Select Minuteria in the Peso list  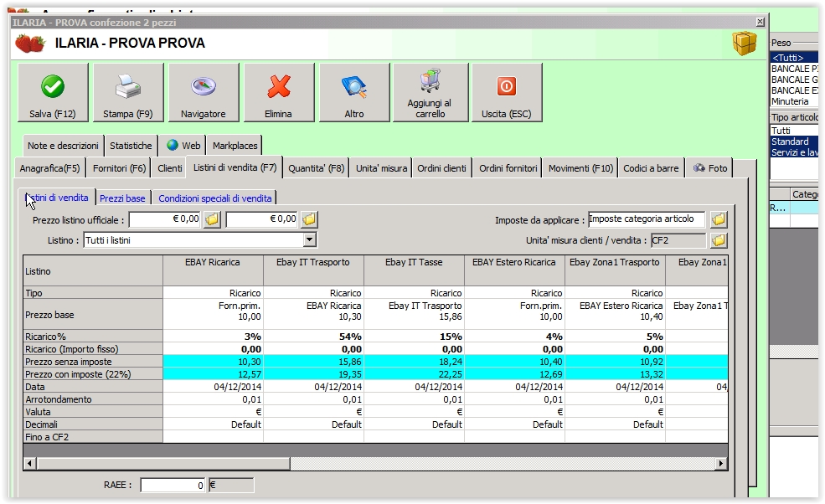790,101
